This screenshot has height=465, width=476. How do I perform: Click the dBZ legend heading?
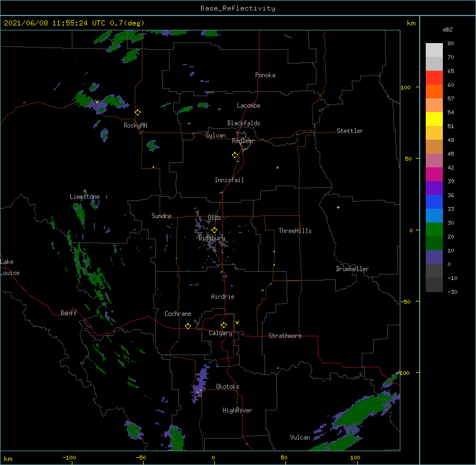coord(447,29)
